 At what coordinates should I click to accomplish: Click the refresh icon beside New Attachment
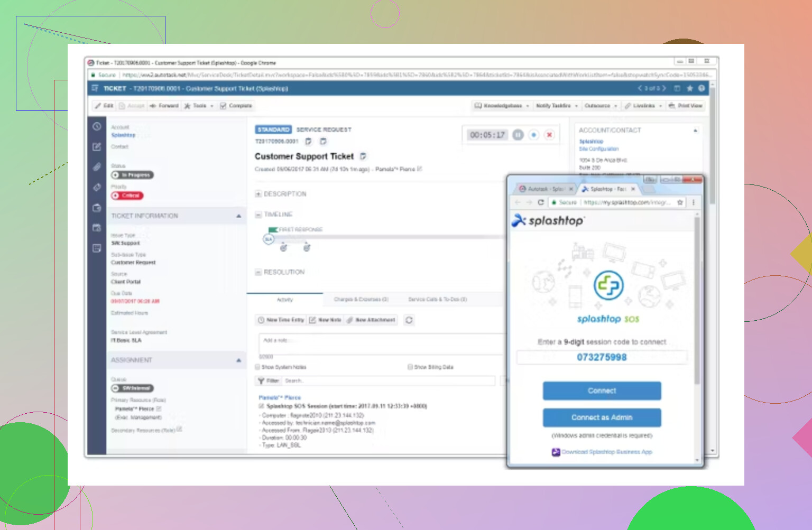click(x=409, y=320)
